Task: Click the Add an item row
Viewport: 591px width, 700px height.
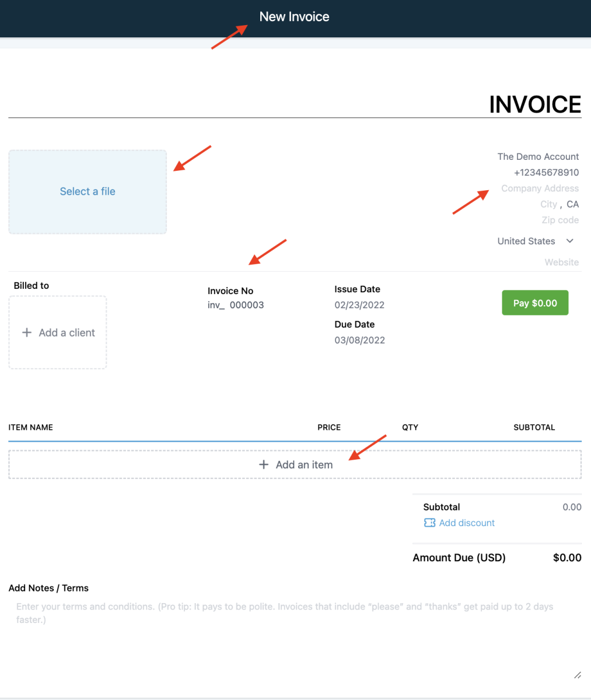Action: (x=295, y=465)
